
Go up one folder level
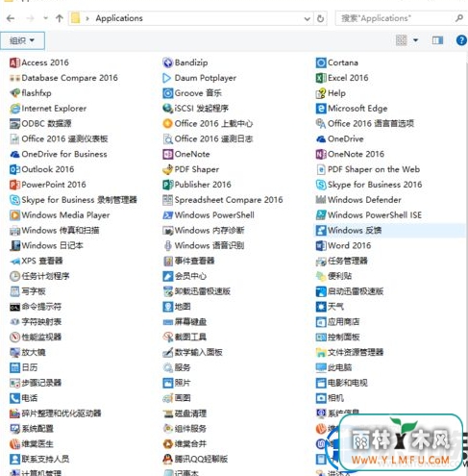[60, 18]
